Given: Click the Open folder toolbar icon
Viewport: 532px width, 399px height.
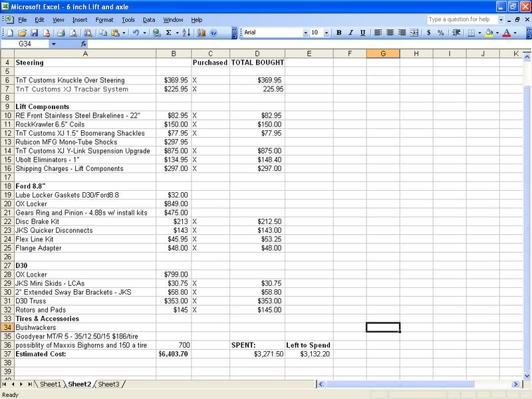Looking at the screenshot, I should (x=22, y=33).
